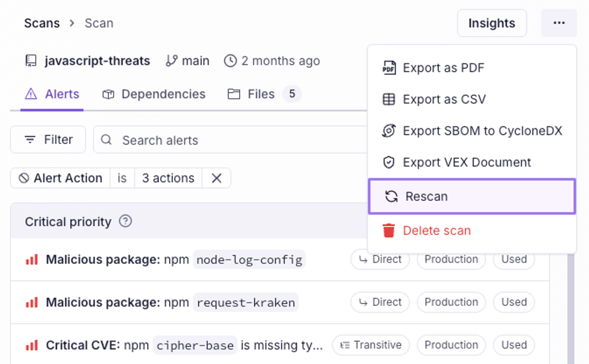
Task: Click the red trash icon beside Delete scan
Action: pos(388,231)
